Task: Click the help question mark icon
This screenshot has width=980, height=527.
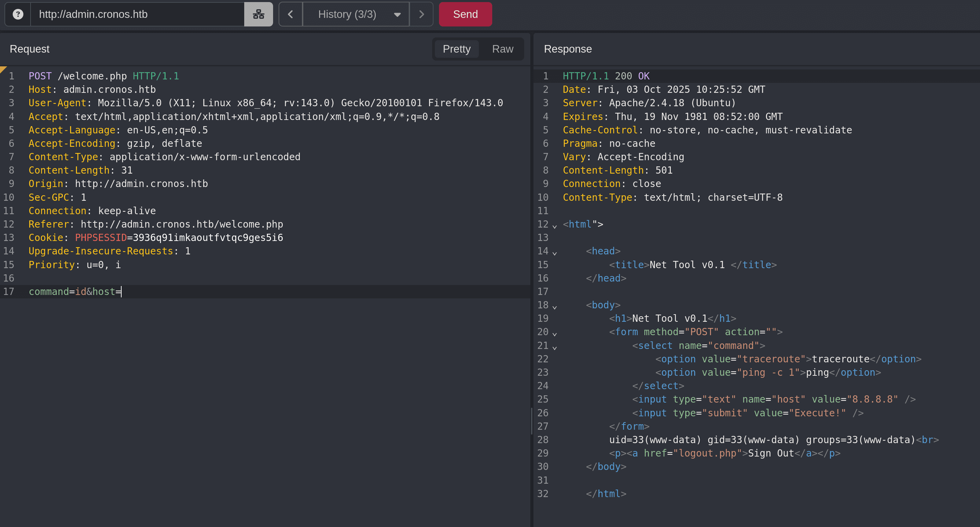Action: [x=18, y=14]
